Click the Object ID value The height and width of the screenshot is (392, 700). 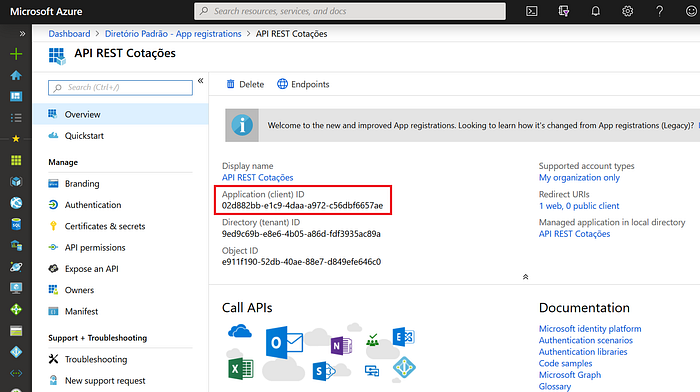(301, 262)
